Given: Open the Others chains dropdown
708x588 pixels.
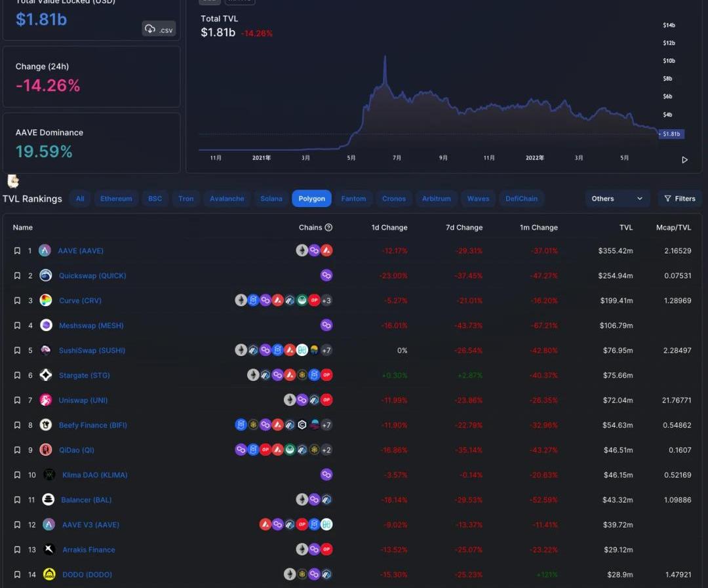Looking at the screenshot, I should (x=617, y=199).
